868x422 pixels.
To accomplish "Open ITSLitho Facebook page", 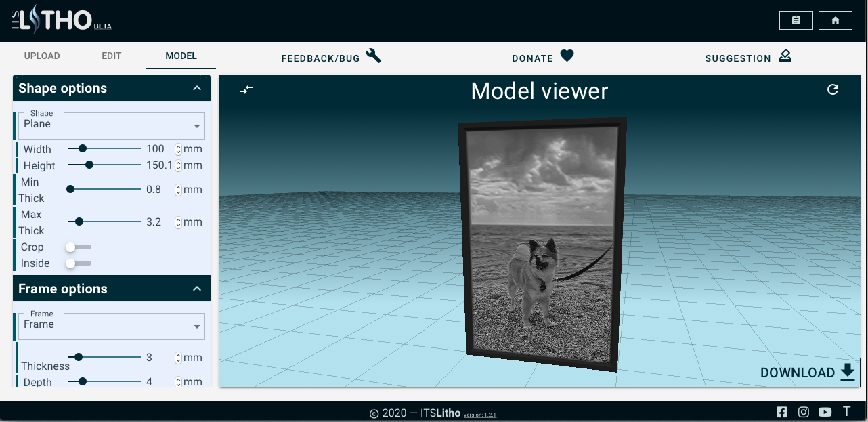I will 782,412.
